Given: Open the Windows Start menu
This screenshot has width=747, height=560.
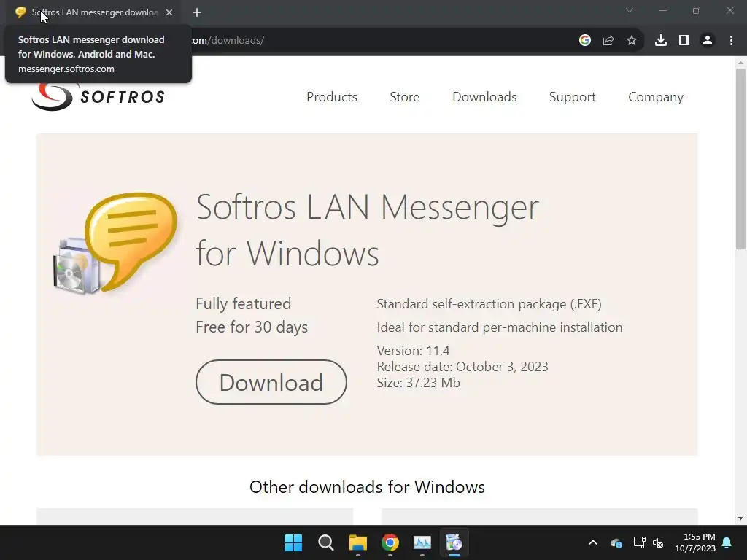Looking at the screenshot, I should pyautogui.click(x=293, y=542).
